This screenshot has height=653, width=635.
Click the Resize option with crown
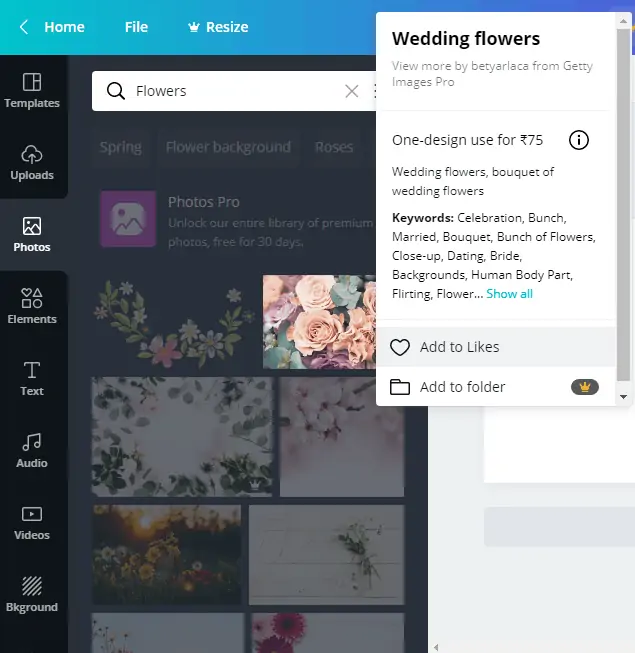(217, 27)
